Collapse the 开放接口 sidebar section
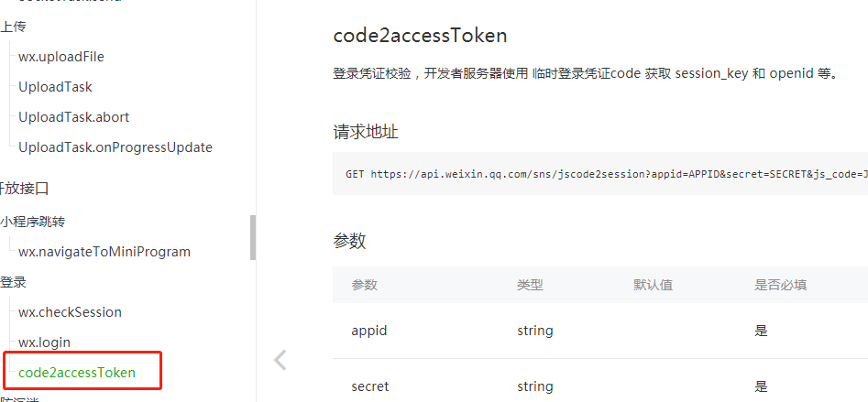The height and width of the screenshot is (402, 868). pos(26,189)
